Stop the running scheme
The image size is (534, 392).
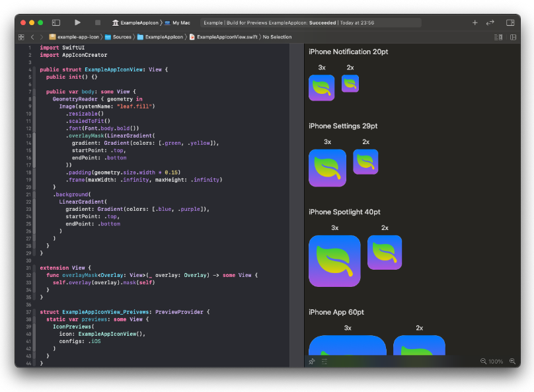98,22
